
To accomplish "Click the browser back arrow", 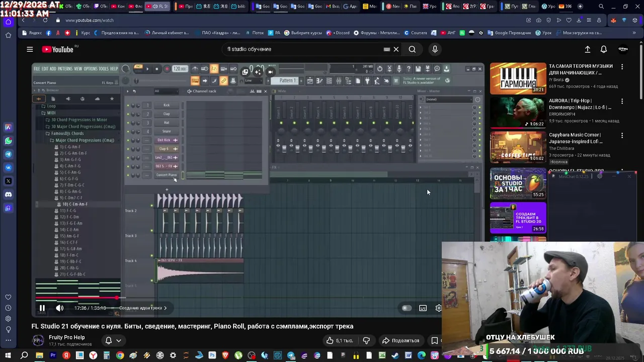I will [23, 20].
